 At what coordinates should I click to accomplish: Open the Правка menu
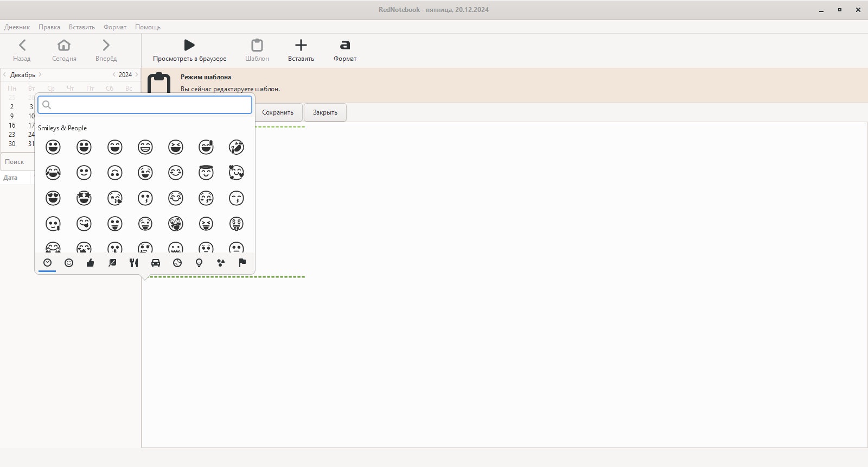(x=49, y=27)
